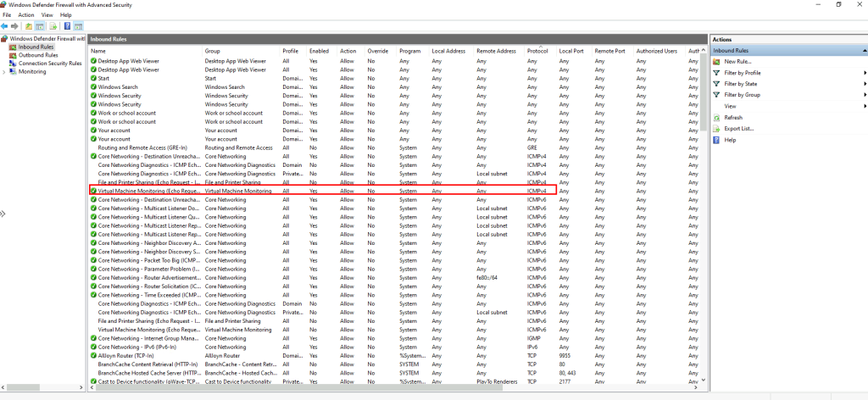Click the Export List toolbar icon
This screenshot has height=400, width=868.
coord(53,26)
